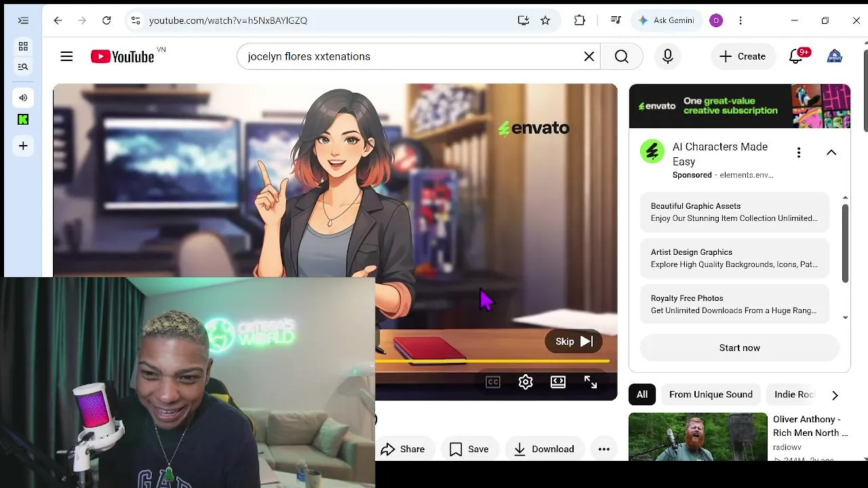Visit the elements.env... sponsored link
The image size is (868, 488).
(747, 175)
